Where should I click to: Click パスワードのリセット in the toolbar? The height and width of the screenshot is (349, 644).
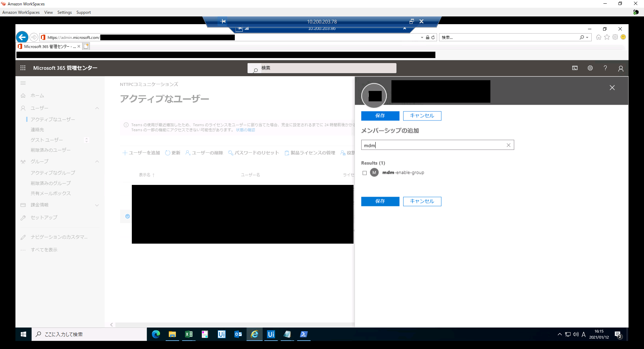point(254,153)
